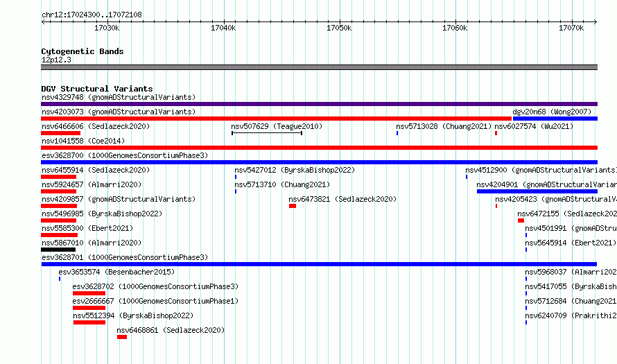Viewport: 617px width, 364px height.
Task: Select the blue esv3628700 variant bar
Action: coord(319,162)
